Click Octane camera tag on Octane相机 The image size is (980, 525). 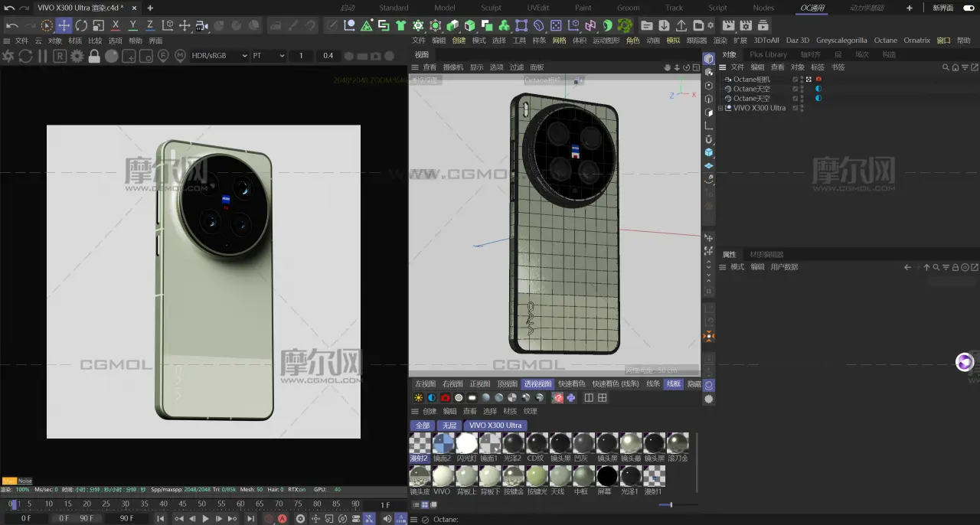click(818, 80)
